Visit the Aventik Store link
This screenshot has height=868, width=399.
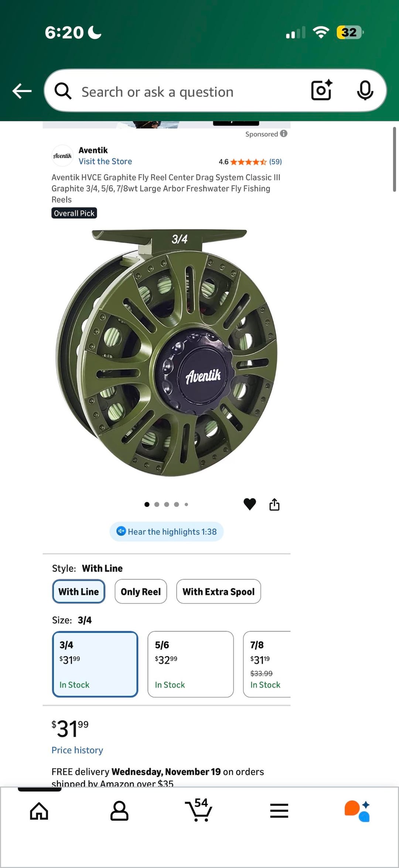105,162
